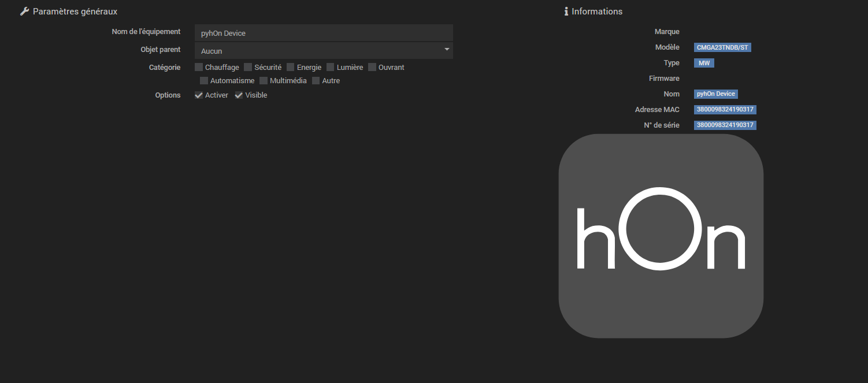The height and width of the screenshot is (383, 868).
Task: Click the Catégorie label
Action: point(165,68)
